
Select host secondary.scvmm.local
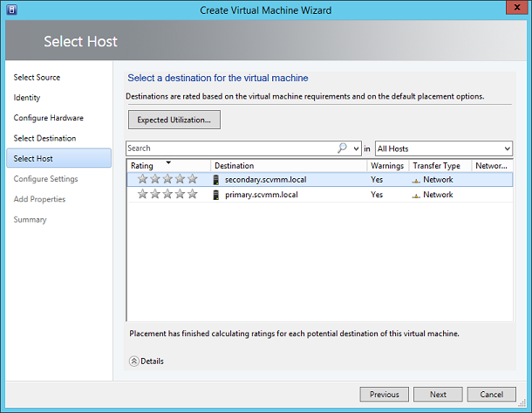pyautogui.click(x=320, y=179)
